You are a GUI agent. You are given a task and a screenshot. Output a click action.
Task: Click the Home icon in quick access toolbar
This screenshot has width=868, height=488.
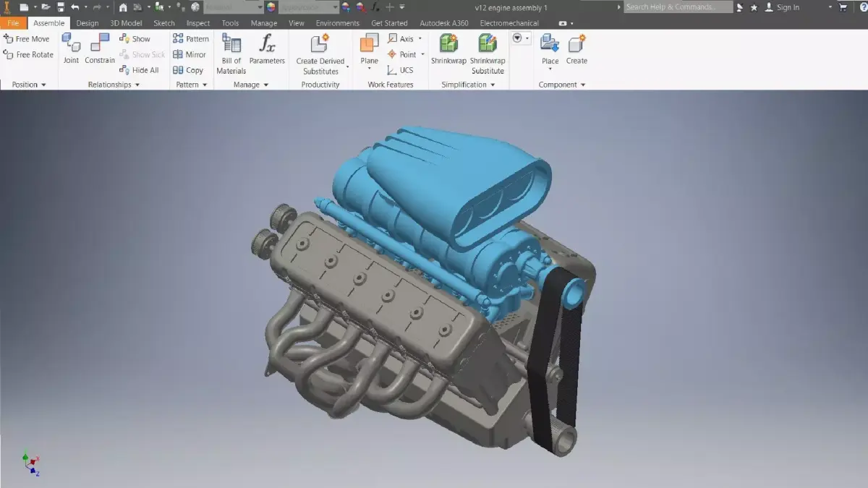pos(123,7)
